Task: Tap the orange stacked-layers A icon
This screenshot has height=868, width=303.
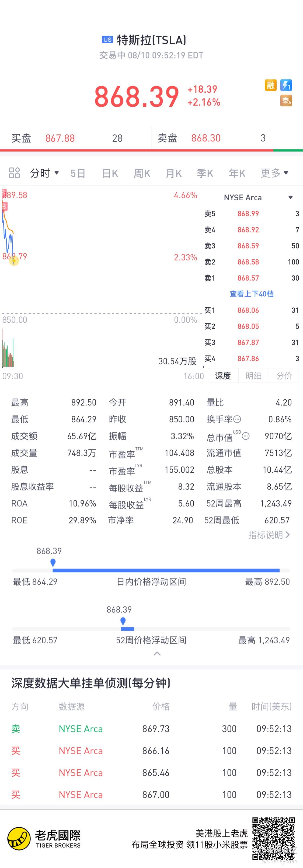Action: point(286,101)
